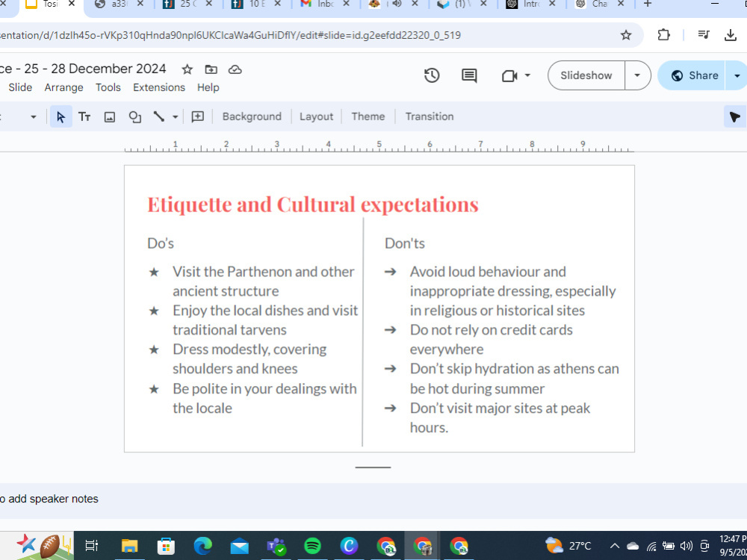Click the 'Don'ts' heading on slide
Screen dimensions: 747x560
tap(404, 243)
